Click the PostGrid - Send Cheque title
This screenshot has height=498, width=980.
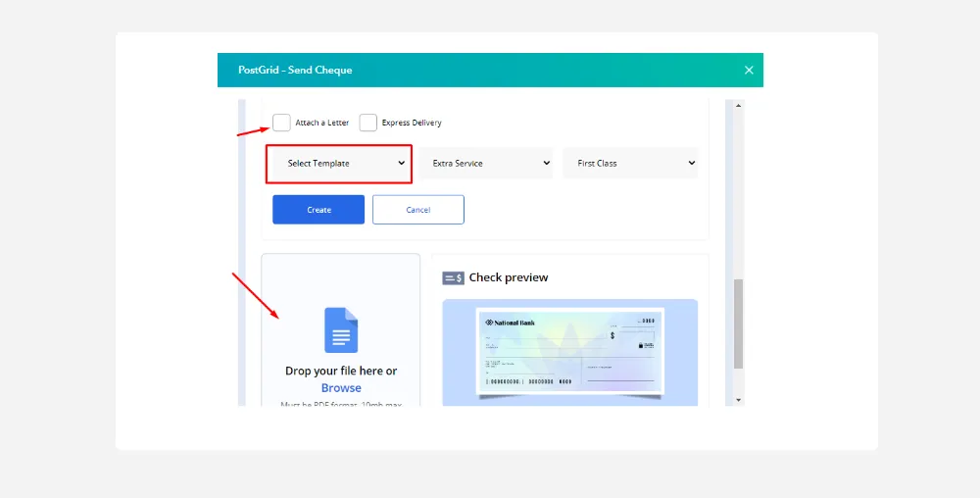click(295, 71)
